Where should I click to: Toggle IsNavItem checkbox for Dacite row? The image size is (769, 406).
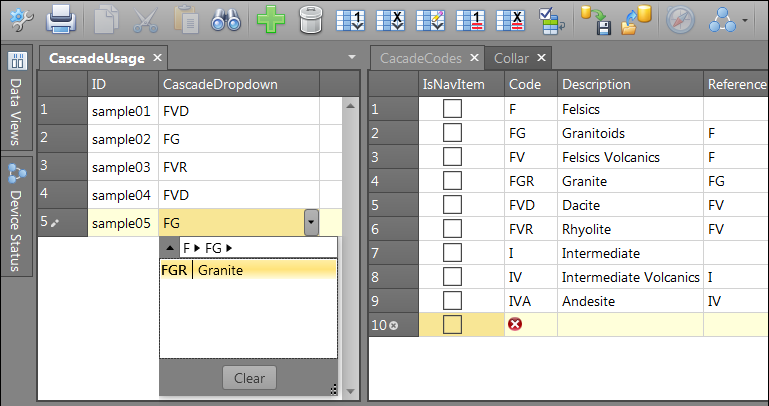pyautogui.click(x=452, y=205)
